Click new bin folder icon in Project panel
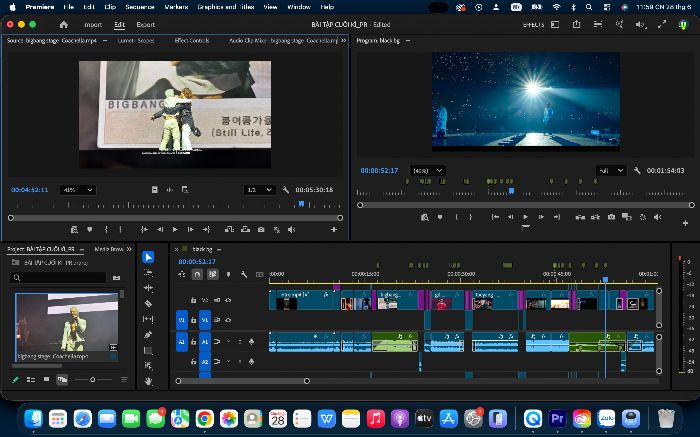 tap(117, 278)
